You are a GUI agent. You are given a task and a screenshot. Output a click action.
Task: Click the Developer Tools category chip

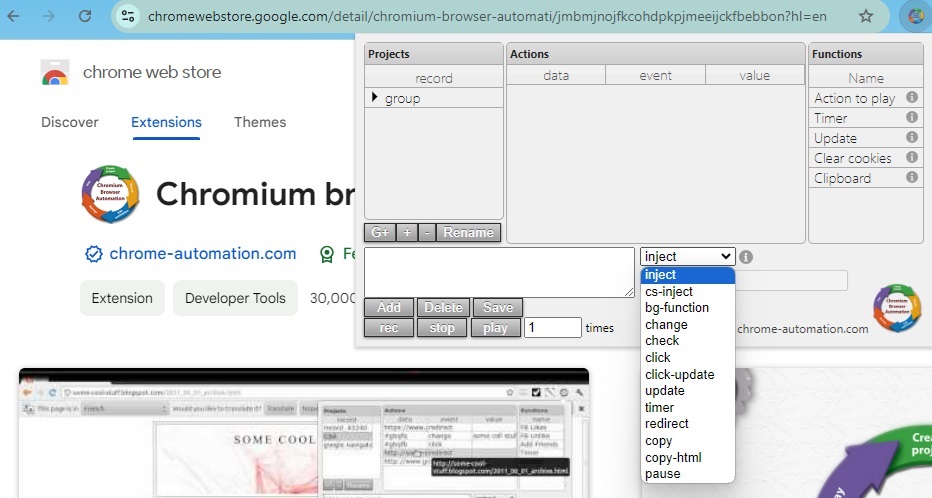pyautogui.click(x=235, y=298)
